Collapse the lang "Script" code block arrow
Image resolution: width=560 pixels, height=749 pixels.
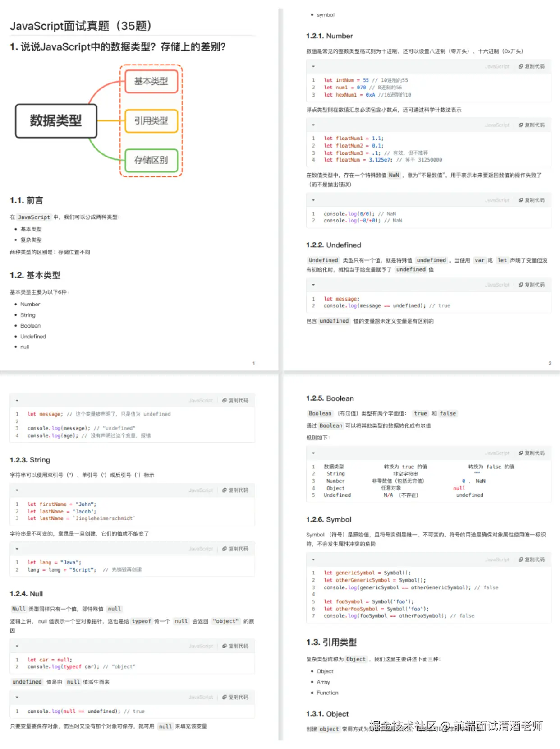[x=17, y=549]
